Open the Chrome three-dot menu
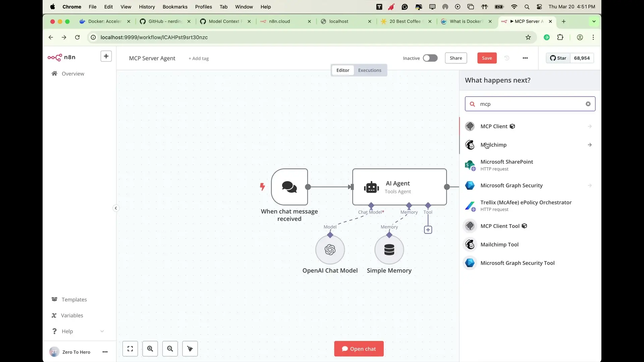This screenshot has height=362, width=644. point(593,37)
